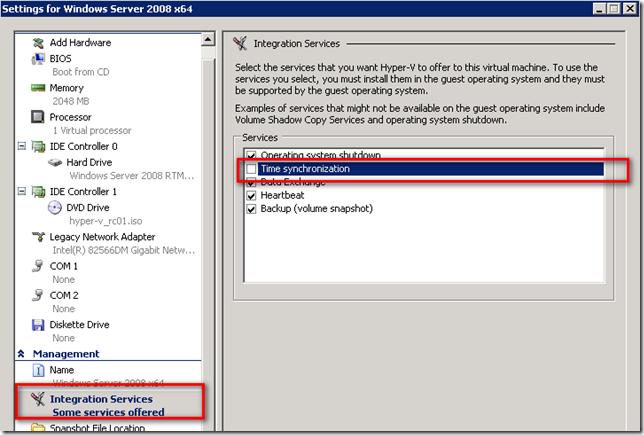Select the DVD Drive entry

tap(88, 208)
